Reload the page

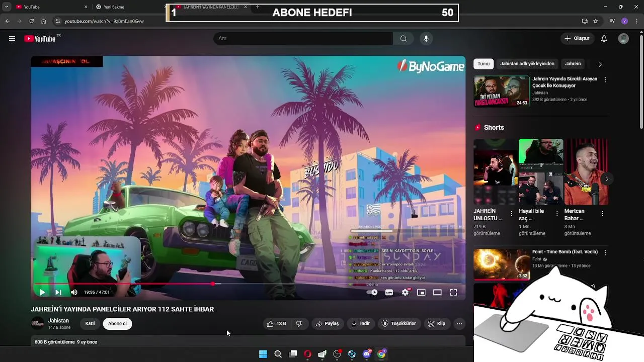tap(31, 21)
